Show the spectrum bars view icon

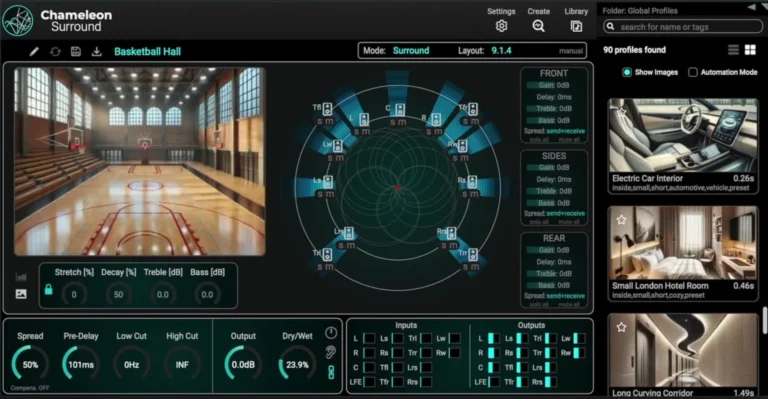pos(21,278)
